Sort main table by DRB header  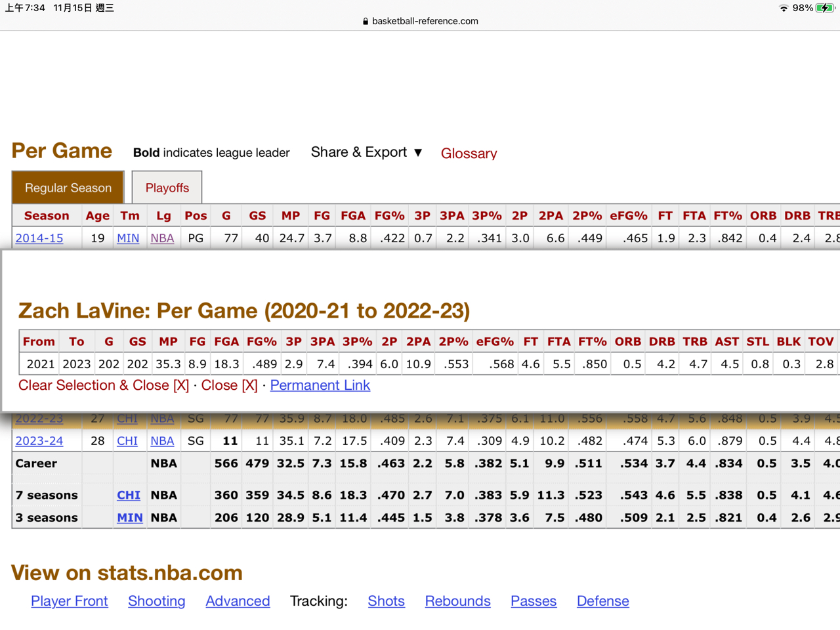point(797,216)
